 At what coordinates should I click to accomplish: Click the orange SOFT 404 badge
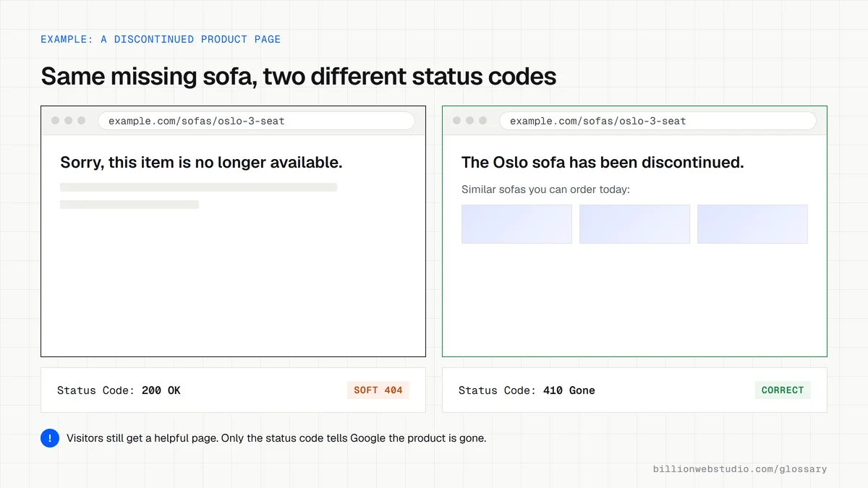pos(378,390)
